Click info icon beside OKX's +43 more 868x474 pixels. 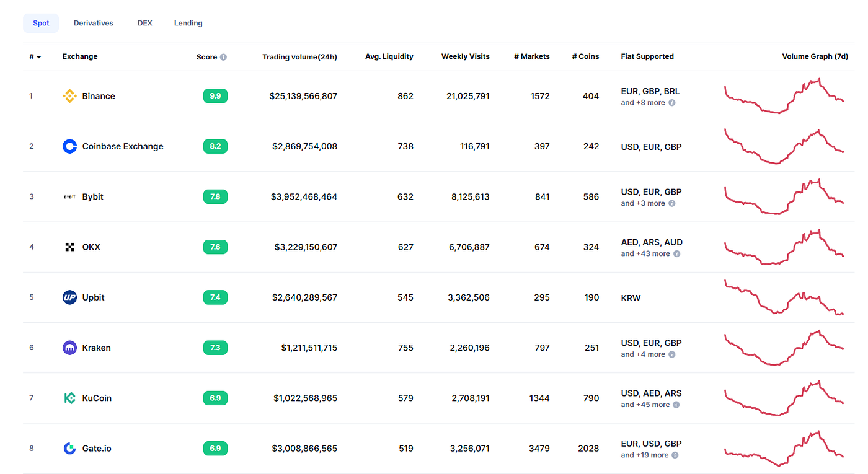point(676,253)
